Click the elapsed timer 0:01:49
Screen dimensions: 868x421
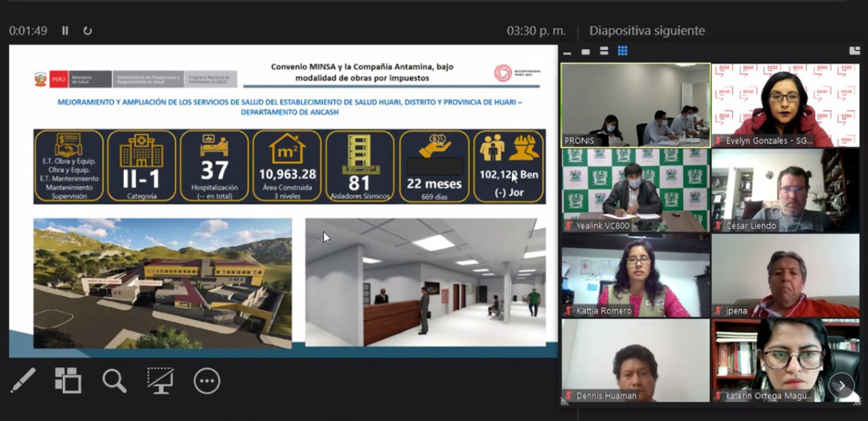pos(28,31)
